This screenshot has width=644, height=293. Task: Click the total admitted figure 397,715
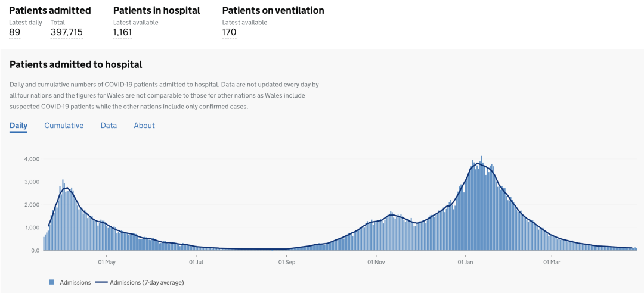67,32
